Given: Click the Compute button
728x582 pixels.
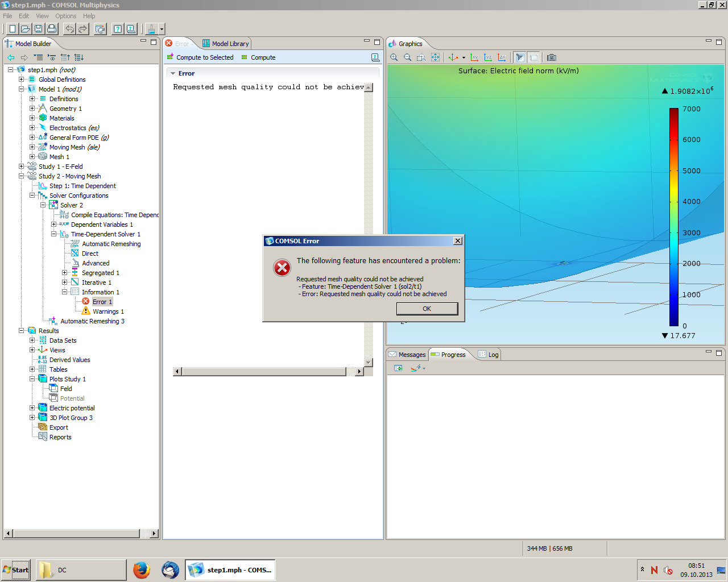Looking at the screenshot, I should (258, 57).
